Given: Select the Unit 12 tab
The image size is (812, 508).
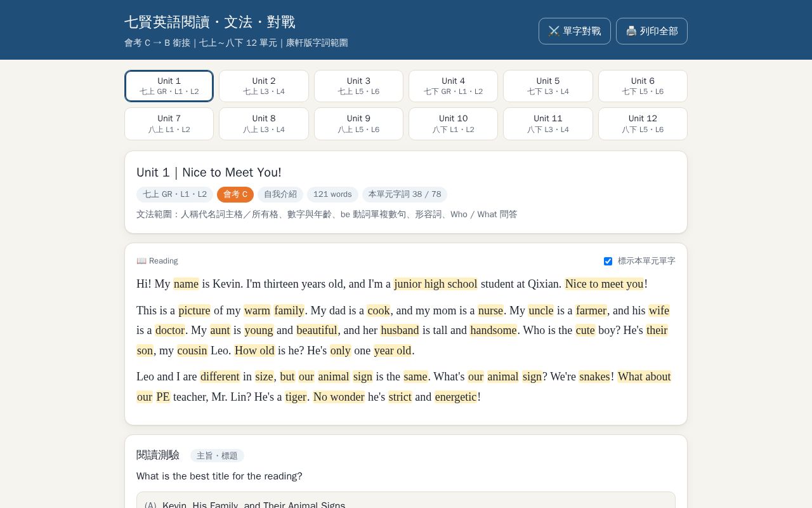Looking at the screenshot, I should tap(643, 124).
